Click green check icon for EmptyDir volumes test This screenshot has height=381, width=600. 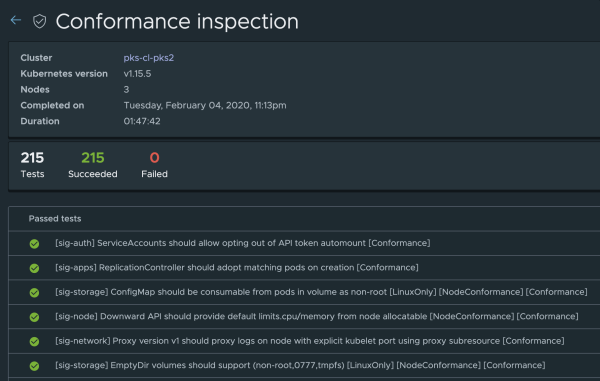coord(34,366)
